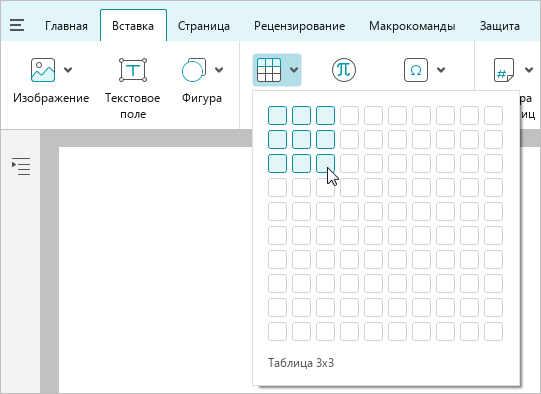Choose the top-right grid cell for 10x1 table
Image resolution: width=541 pixels, height=394 pixels.
tap(493, 116)
